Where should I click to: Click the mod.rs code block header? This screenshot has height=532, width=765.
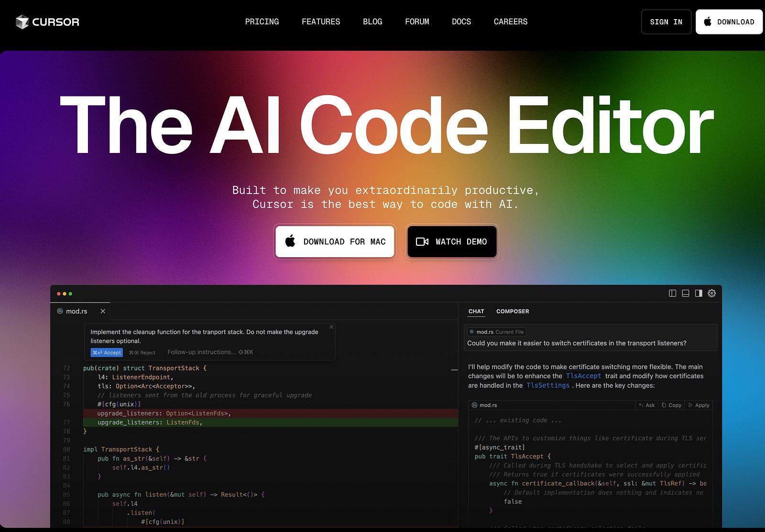coord(590,405)
